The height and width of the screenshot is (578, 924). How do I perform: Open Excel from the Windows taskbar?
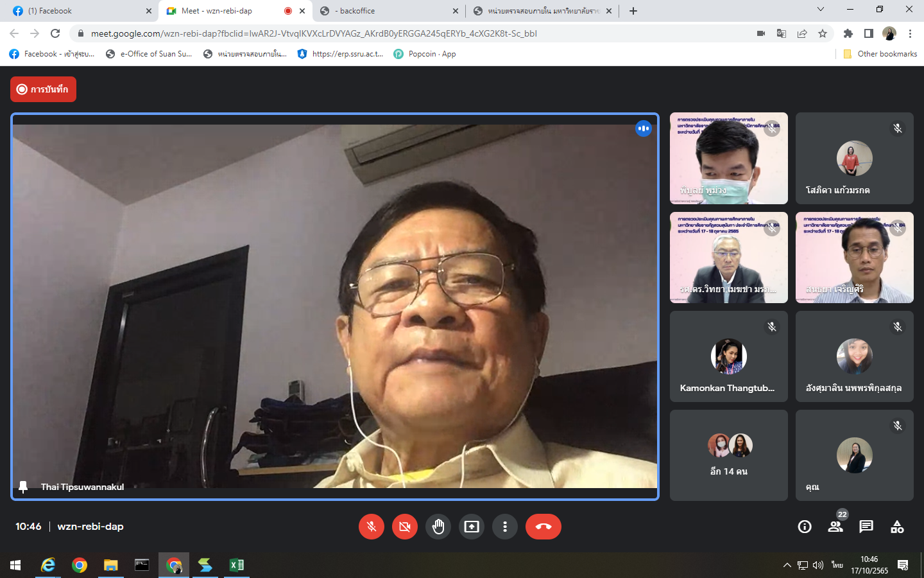[x=237, y=565]
